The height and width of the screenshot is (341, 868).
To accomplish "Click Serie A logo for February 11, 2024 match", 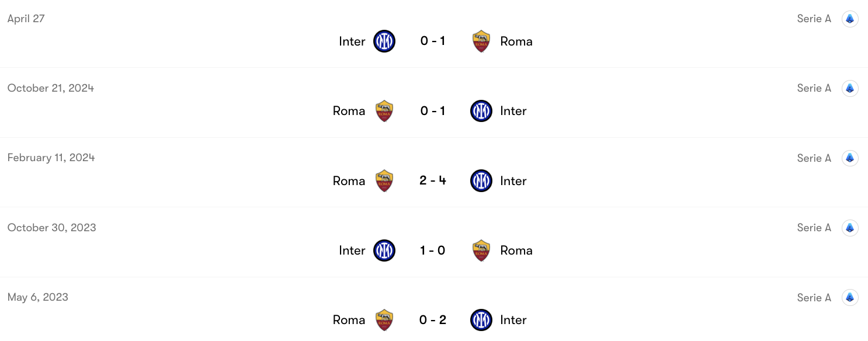I will (850, 158).
